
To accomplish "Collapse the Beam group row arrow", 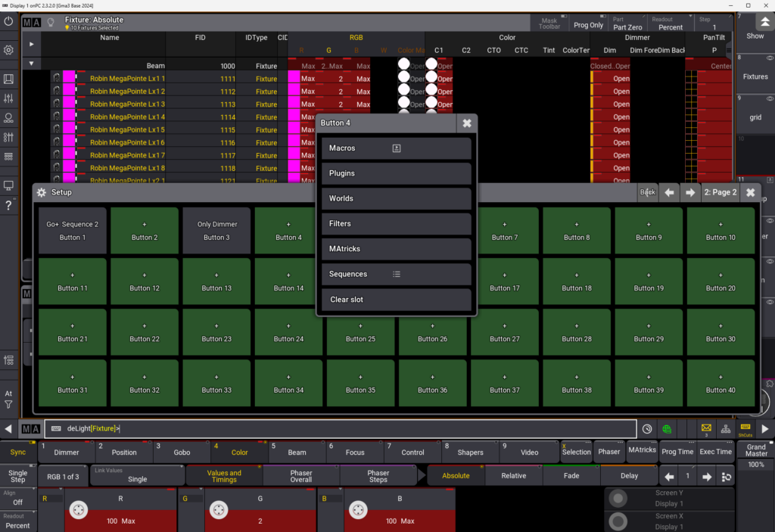I will point(31,65).
